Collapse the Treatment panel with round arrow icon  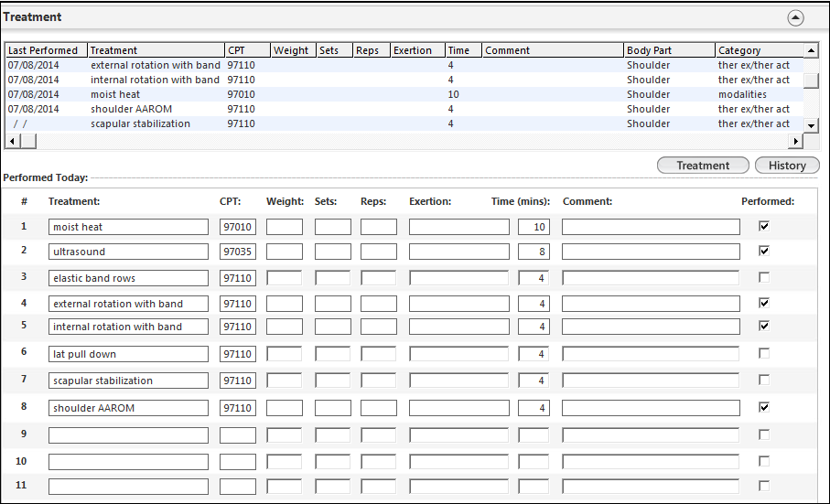click(x=795, y=17)
